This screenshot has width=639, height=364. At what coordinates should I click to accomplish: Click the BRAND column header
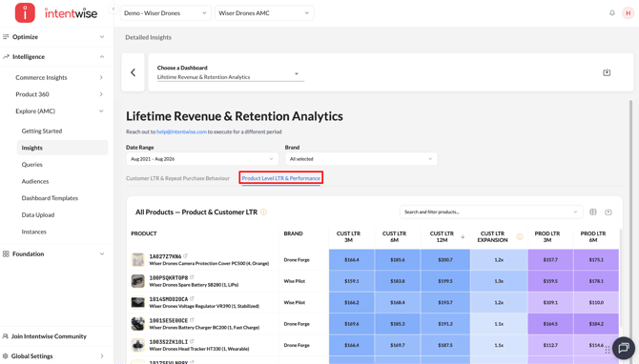coord(293,233)
